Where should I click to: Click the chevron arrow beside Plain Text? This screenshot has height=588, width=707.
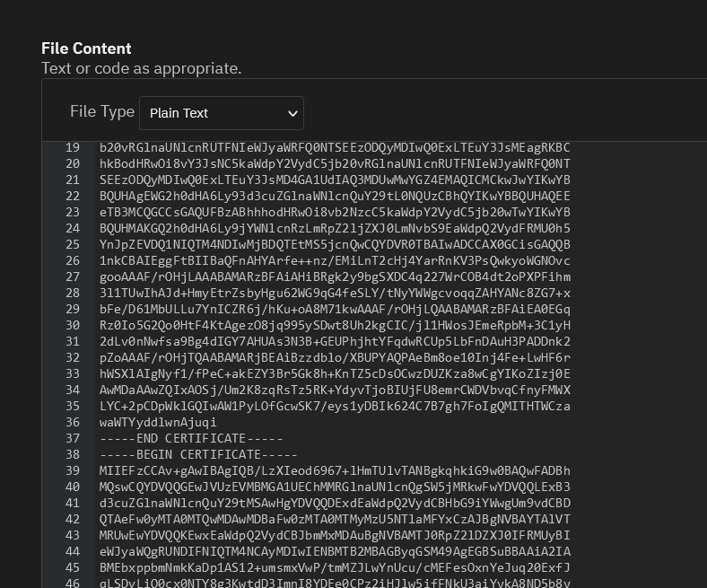coord(292,113)
